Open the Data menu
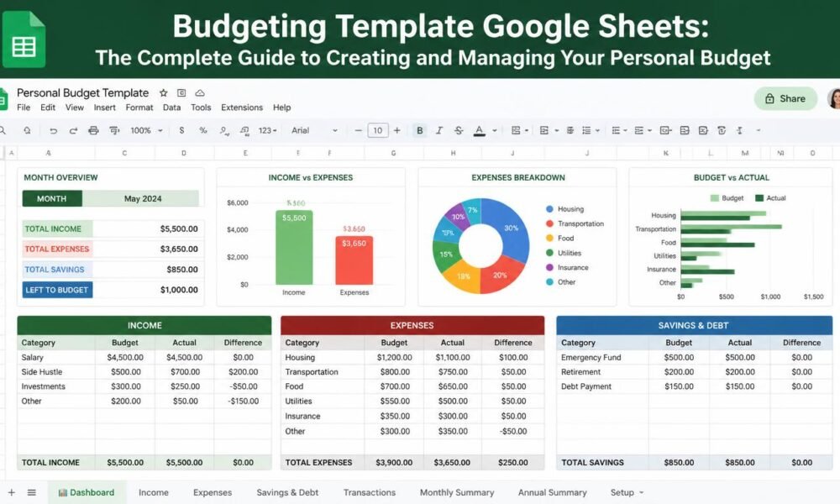Screen dimensions: 840x504 tap(171, 108)
